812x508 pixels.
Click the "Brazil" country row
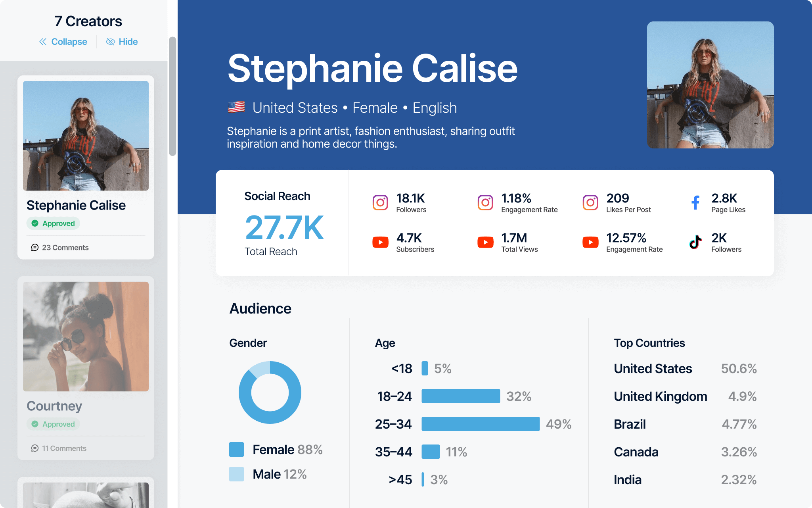(685, 424)
